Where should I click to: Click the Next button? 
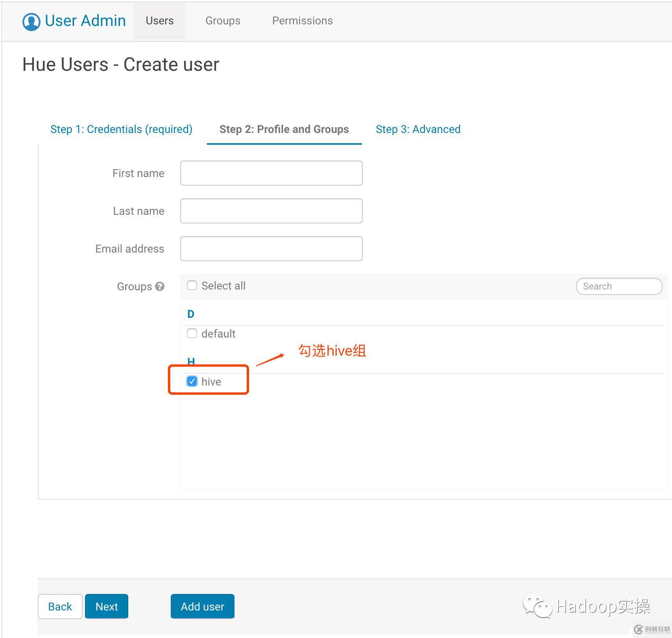point(107,607)
